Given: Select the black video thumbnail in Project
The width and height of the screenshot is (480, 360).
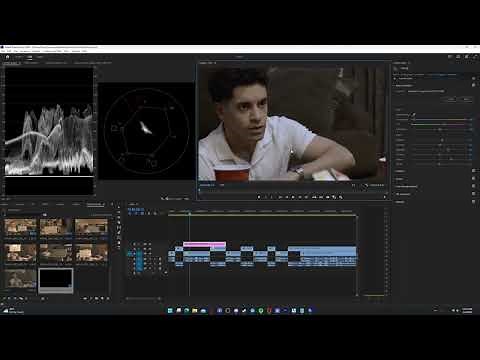Looking at the screenshot, I should (x=56, y=280).
